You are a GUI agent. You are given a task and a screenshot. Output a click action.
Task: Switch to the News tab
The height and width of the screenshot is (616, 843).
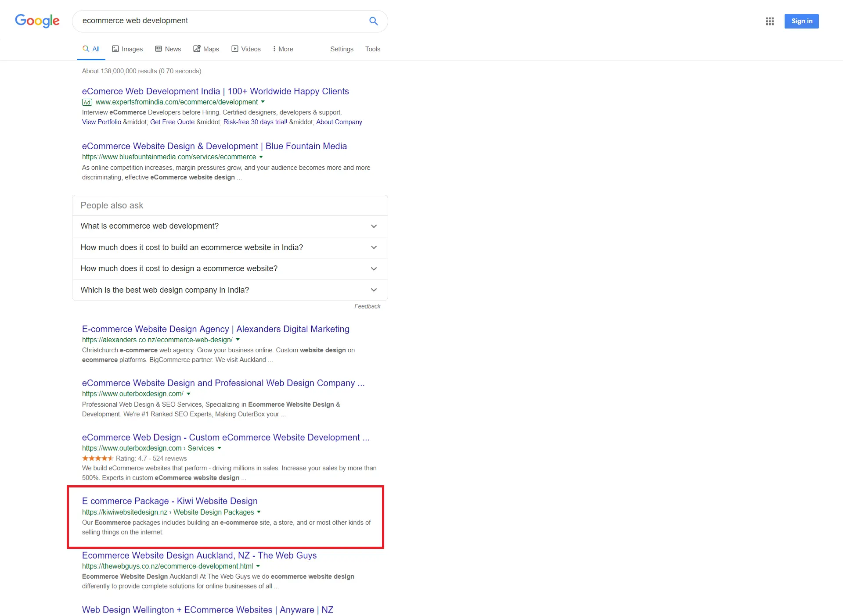point(168,49)
